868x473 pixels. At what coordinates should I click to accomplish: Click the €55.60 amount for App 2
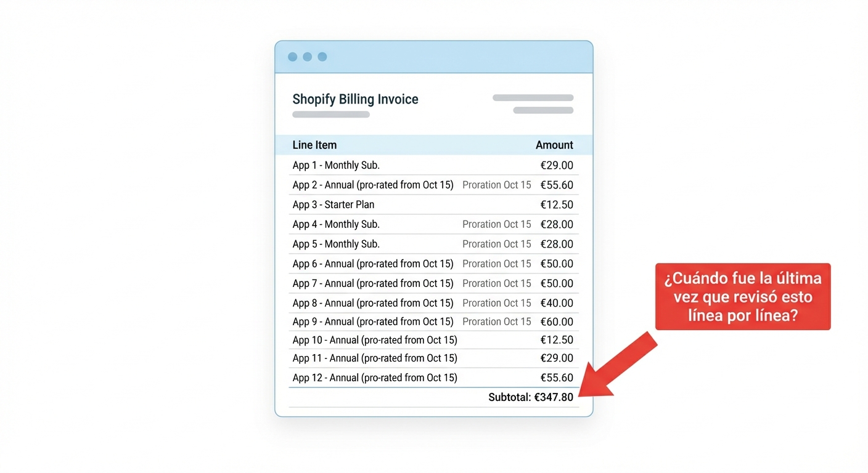[557, 185]
